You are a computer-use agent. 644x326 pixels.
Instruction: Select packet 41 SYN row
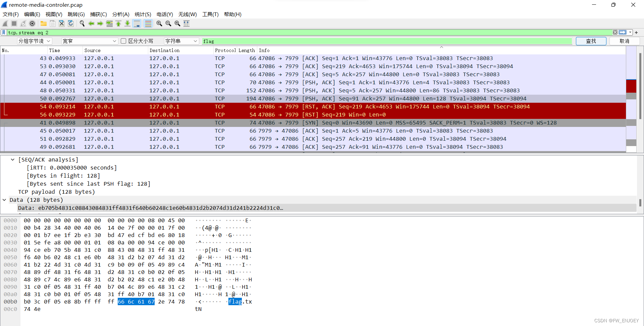click(313, 123)
